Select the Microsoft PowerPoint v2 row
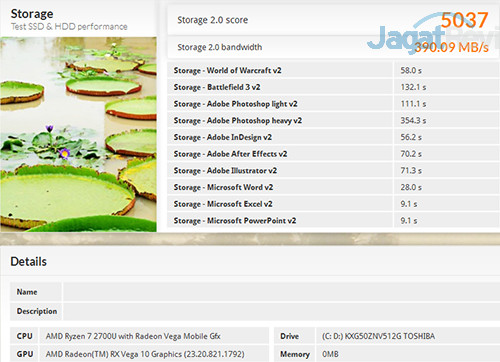Viewport: 500px width, 362px height. click(x=333, y=220)
